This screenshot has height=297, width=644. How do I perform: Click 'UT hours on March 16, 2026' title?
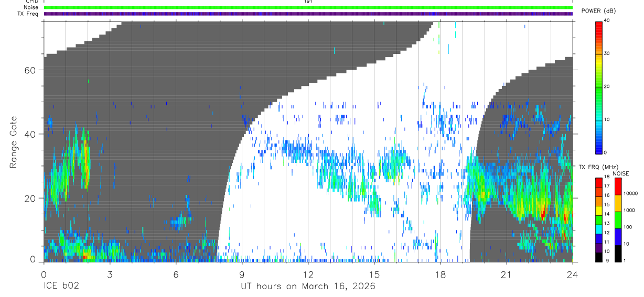tap(308, 287)
